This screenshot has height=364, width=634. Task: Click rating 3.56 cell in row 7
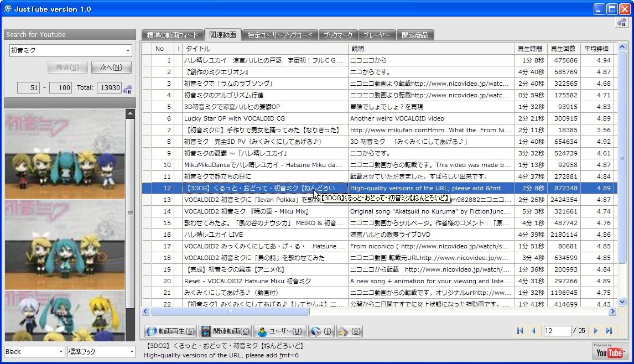coord(597,130)
